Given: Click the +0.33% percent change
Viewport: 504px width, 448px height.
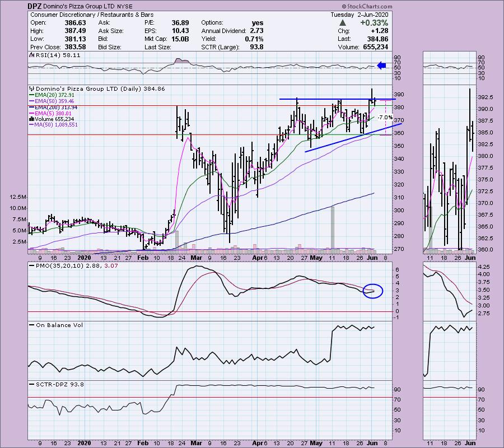Looking at the screenshot, I should [x=374, y=23].
